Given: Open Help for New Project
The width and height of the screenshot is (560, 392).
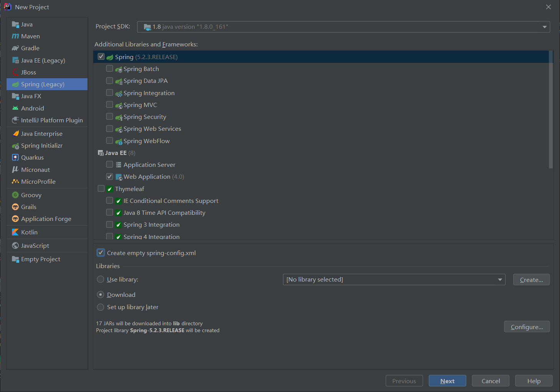Looking at the screenshot, I should click(534, 381).
